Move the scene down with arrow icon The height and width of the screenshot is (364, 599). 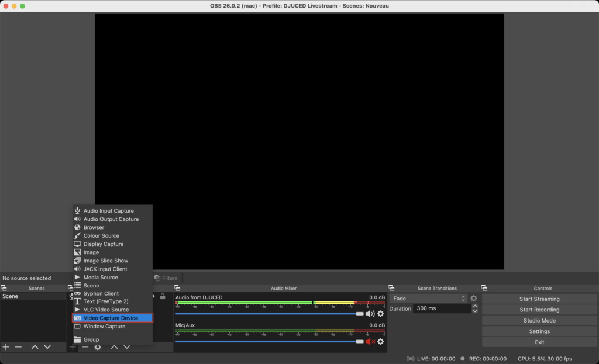pos(47,347)
